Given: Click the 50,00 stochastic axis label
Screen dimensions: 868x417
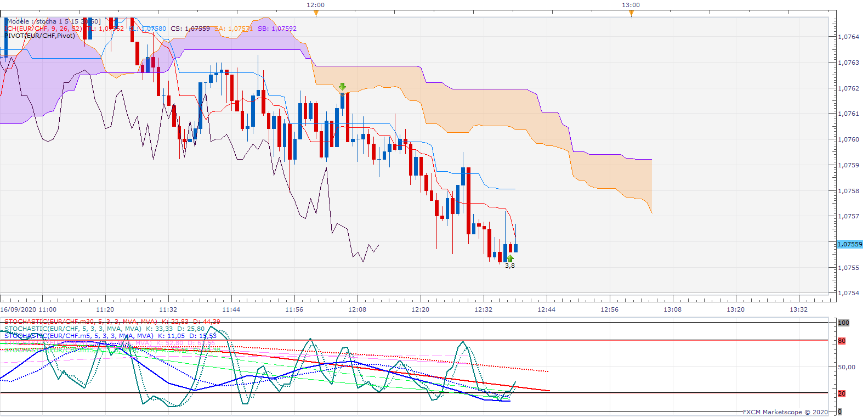Looking at the screenshot, I should 847,367.
